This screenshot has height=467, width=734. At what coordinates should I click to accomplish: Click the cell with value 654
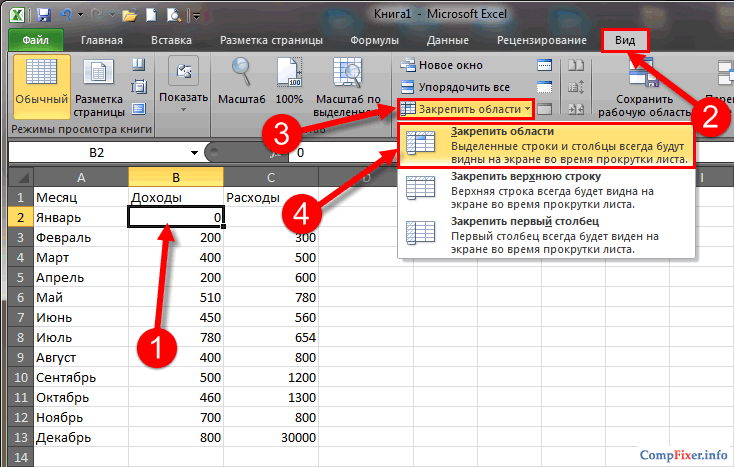[x=271, y=337]
